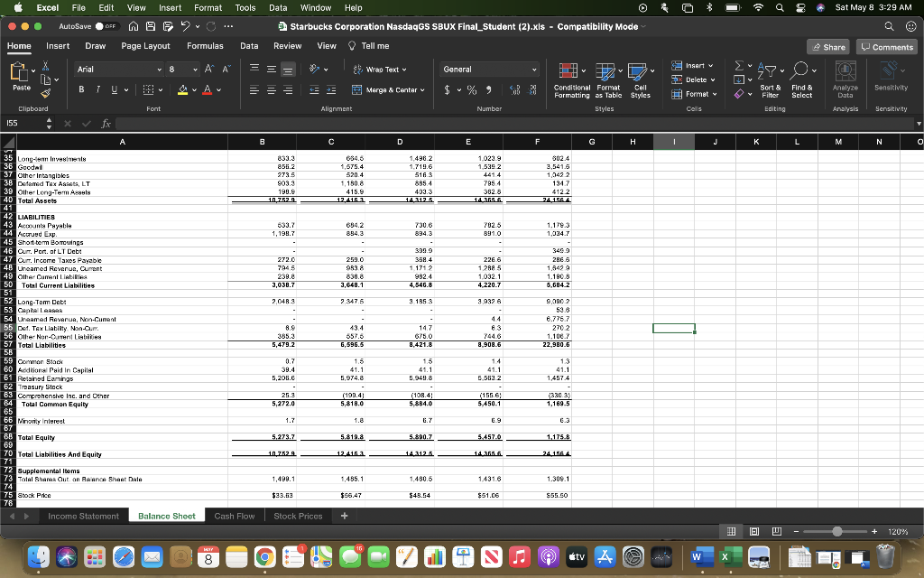Click the Format Painter brush icon
This screenshot has width=924, height=578.
pos(45,93)
